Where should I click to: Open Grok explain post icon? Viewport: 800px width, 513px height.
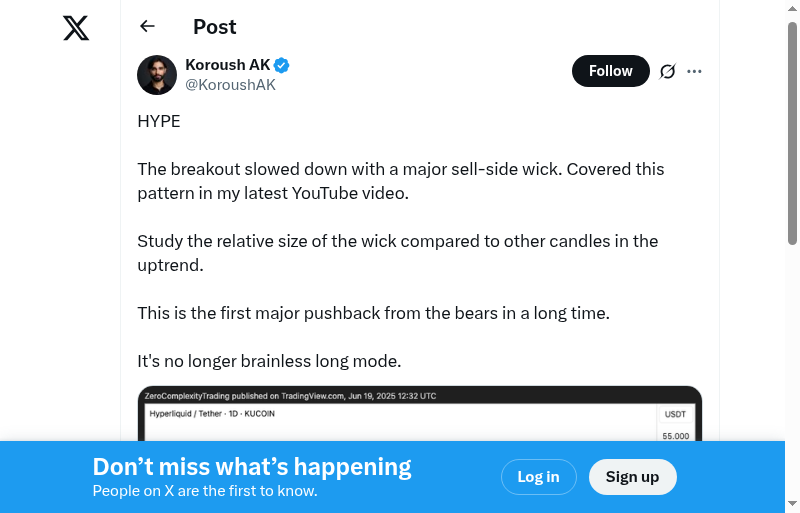(667, 71)
